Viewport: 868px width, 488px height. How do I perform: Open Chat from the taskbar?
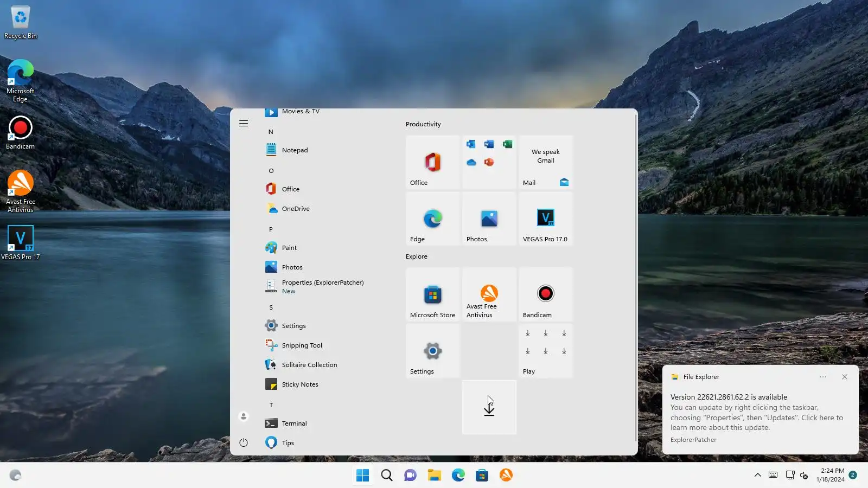pyautogui.click(x=410, y=476)
